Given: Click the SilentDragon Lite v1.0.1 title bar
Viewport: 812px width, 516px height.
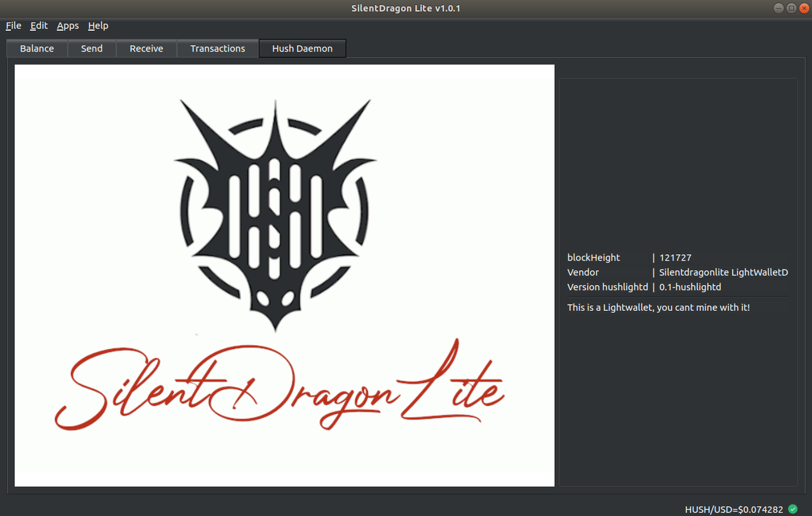Looking at the screenshot, I should tap(406, 8).
